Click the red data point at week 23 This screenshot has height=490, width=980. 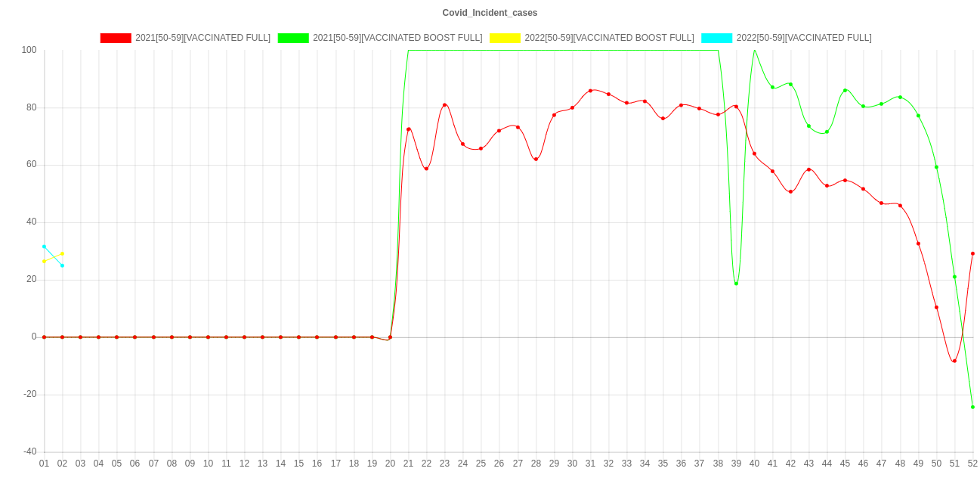[444, 105]
